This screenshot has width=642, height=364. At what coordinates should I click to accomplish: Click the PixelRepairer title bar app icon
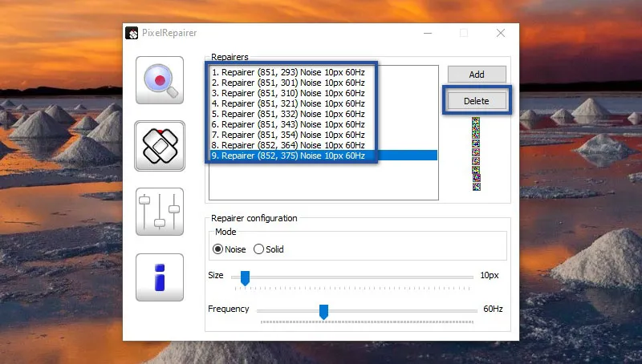(132, 33)
